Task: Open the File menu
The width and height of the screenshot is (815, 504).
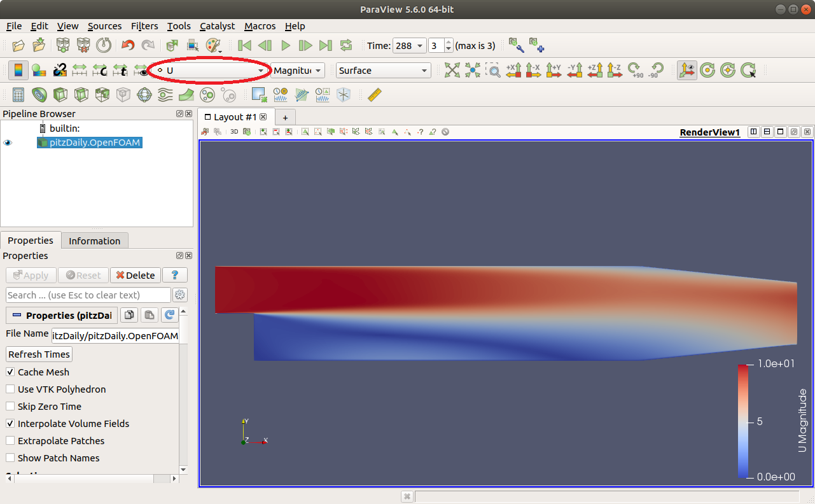Action: (14, 26)
